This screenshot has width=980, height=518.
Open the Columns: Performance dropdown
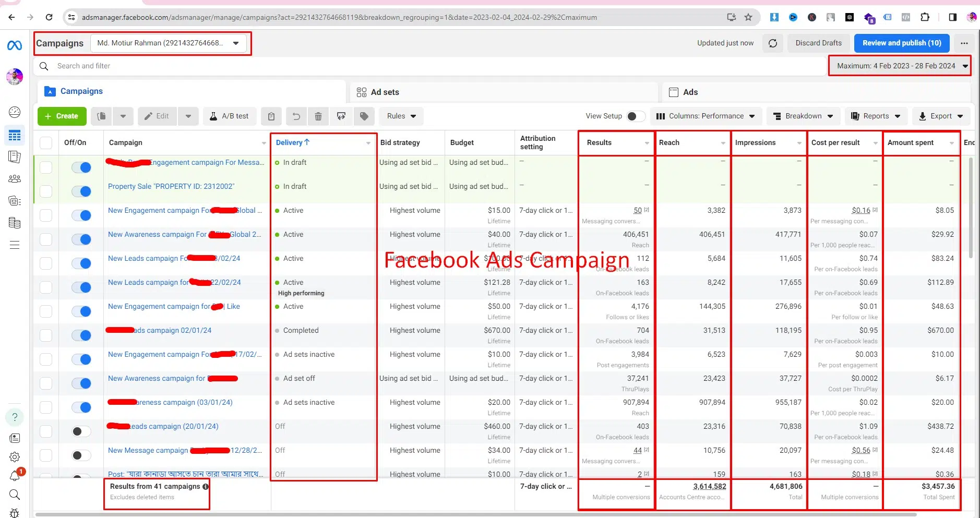click(706, 116)
